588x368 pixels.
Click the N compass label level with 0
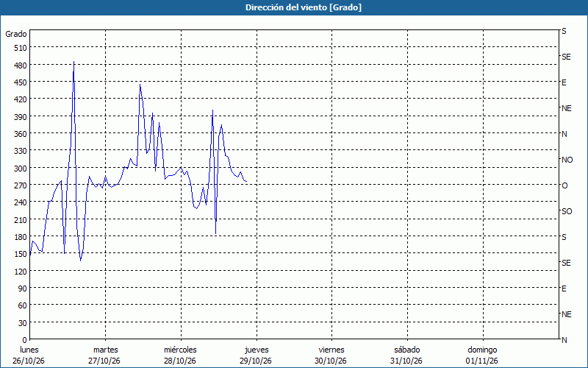(x=564, y=340)
